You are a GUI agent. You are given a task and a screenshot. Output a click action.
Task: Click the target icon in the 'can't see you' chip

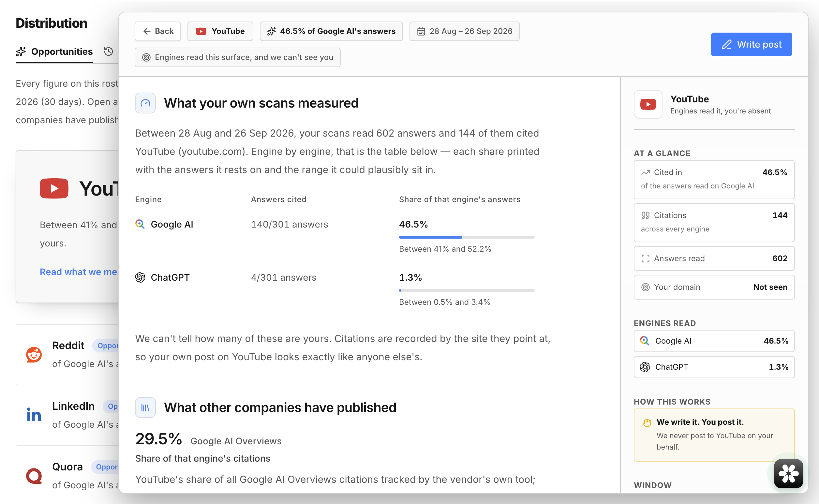[x=146, y=57]
